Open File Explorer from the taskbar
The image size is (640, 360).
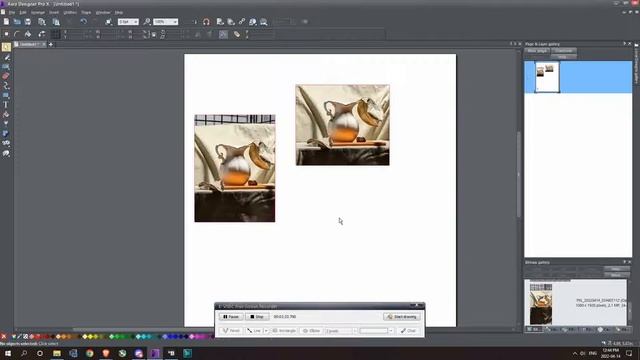click(57, 353)
